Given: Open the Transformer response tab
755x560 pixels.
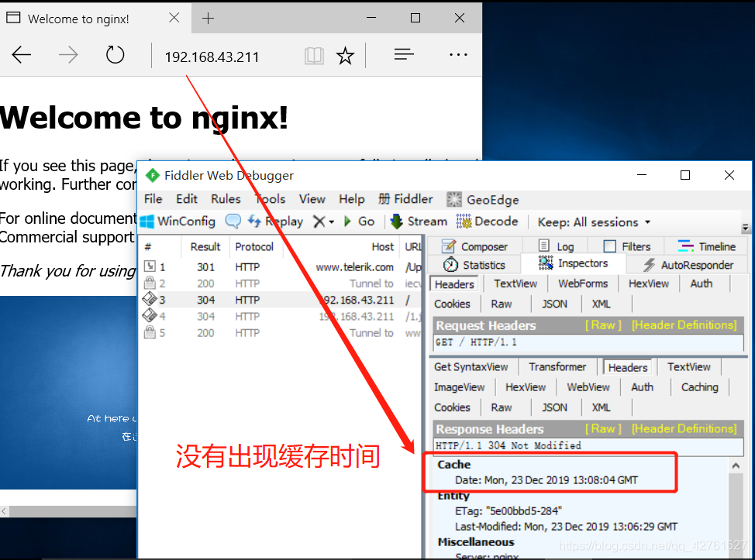Looking at the screenshot, I should [557, 367].
